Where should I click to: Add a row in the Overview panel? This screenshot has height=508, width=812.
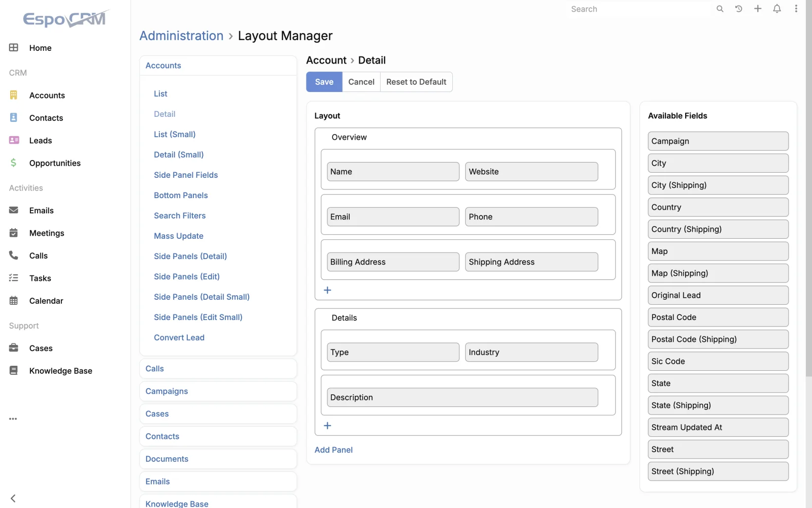click(327, 290)
